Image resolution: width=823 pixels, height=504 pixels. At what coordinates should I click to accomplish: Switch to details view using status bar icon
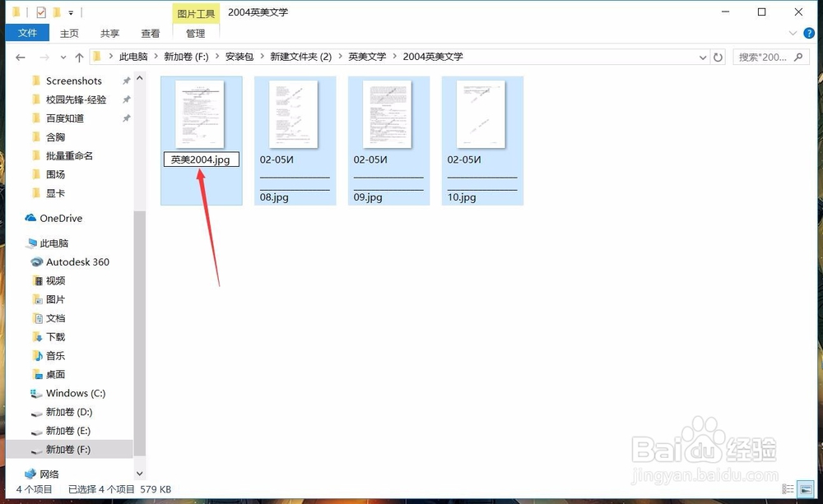click(787, 489)
